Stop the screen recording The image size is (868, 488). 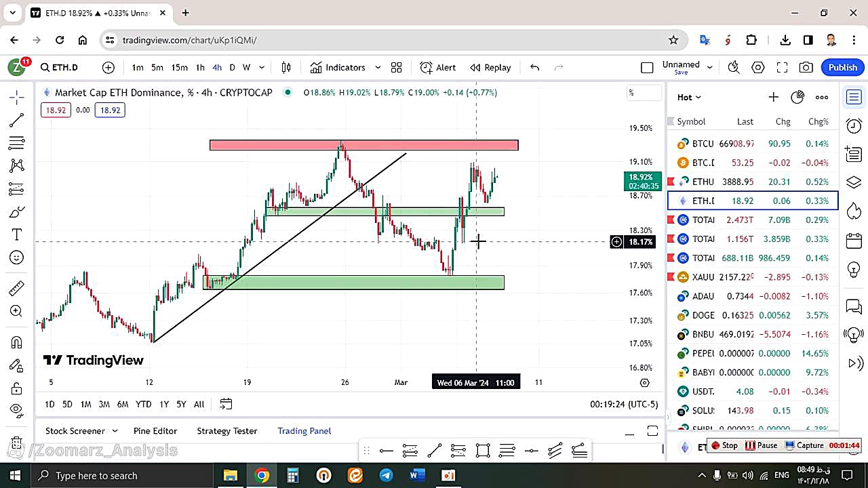724,445
